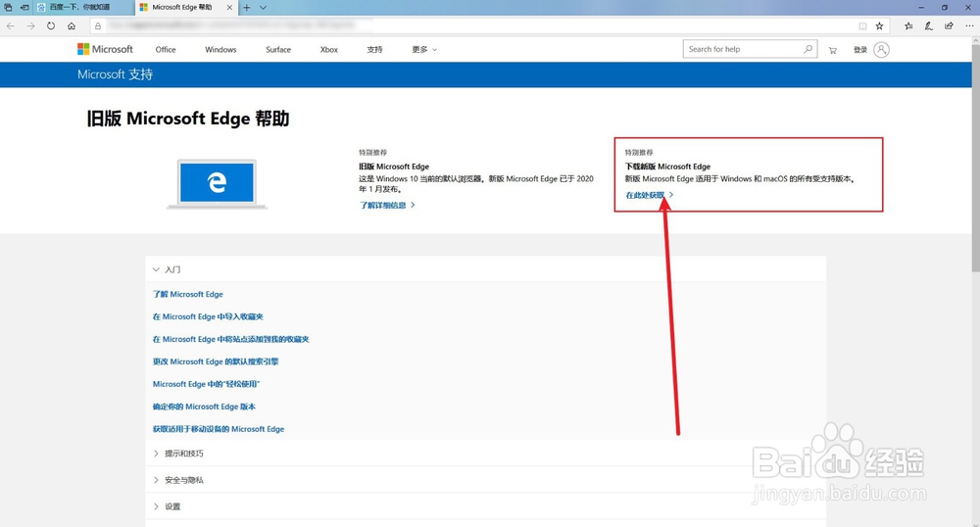The width and height of the screenshot is (980, 527).
Task: Click 旧版 Microsoft Edge 帮助 heading
Action: 187,119
